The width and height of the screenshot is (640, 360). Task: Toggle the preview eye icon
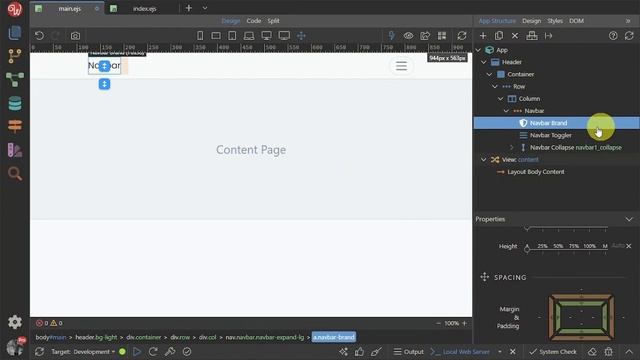(x=408, y=36)
